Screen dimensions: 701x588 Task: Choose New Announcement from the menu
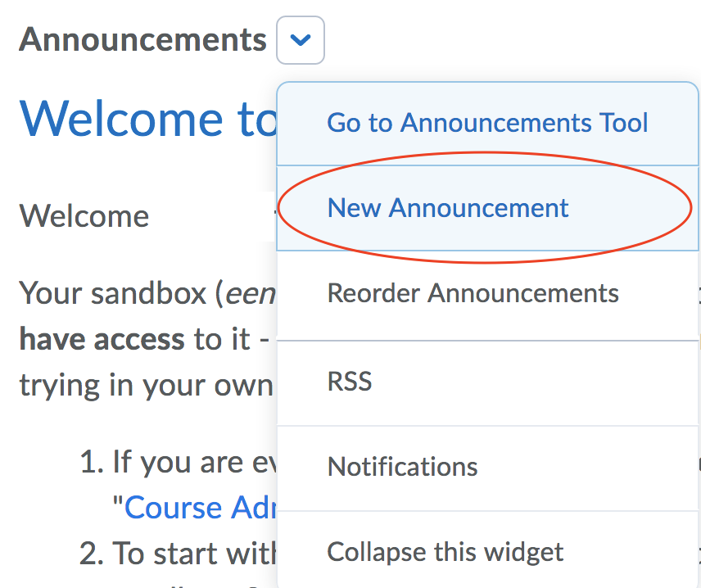click(x=448, y=208)
